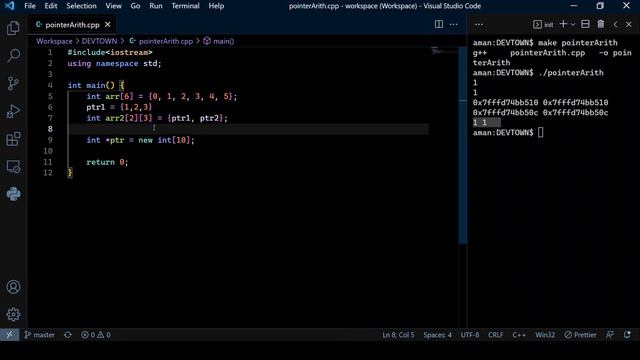Open the Accounts menu
The image size is (640, 360).
(13, 287)
